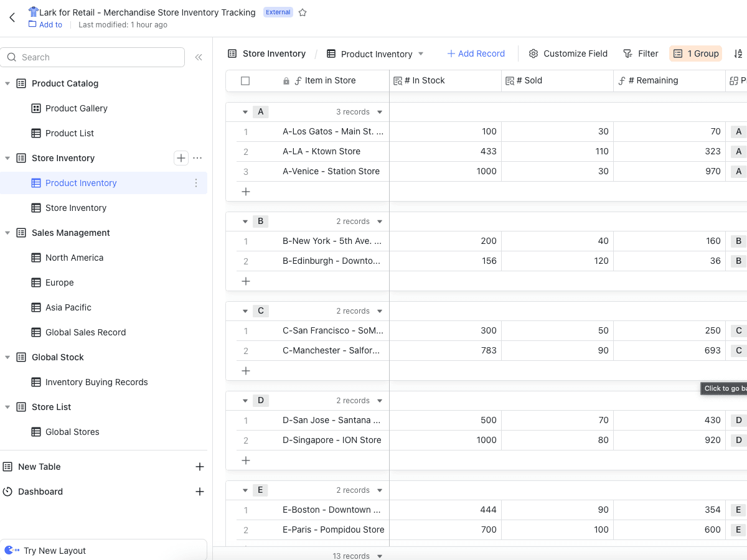Open group A records count dropdown
This screenshot has height=560, width=747.
coord(380,112)
